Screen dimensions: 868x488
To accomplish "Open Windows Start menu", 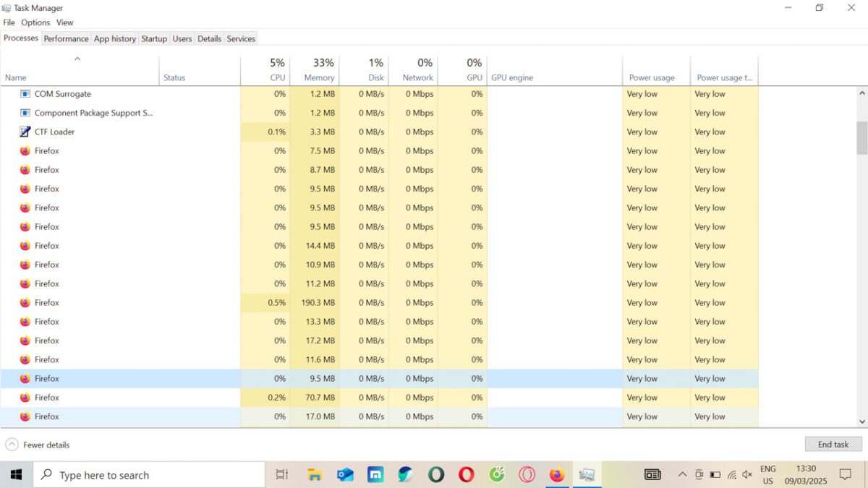I will [16, 475].
